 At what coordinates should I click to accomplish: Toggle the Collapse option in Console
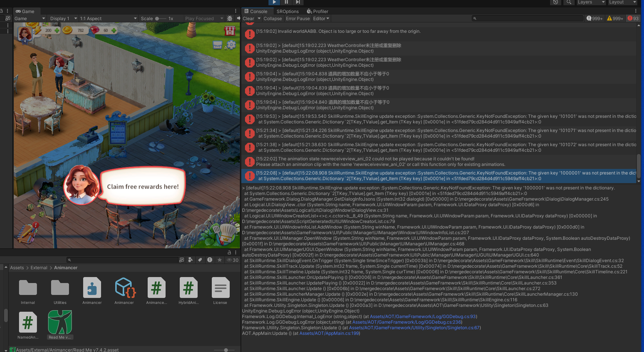pos(273,19)
